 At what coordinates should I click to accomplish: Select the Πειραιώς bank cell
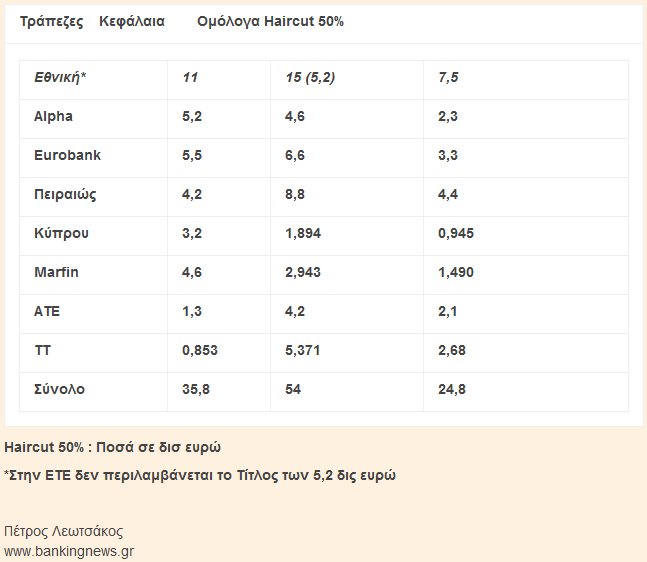[65, 194]
